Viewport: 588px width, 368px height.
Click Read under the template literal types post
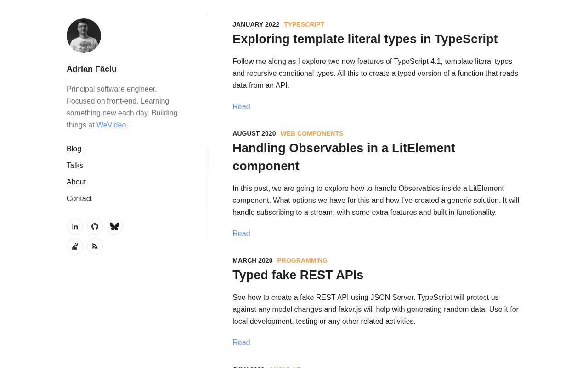tap(241, 107)
